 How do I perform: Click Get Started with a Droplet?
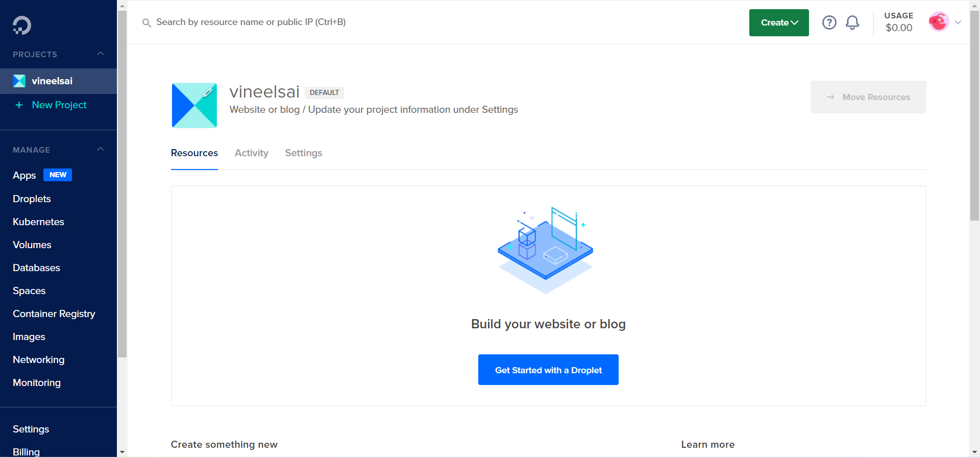pos(548,370)
